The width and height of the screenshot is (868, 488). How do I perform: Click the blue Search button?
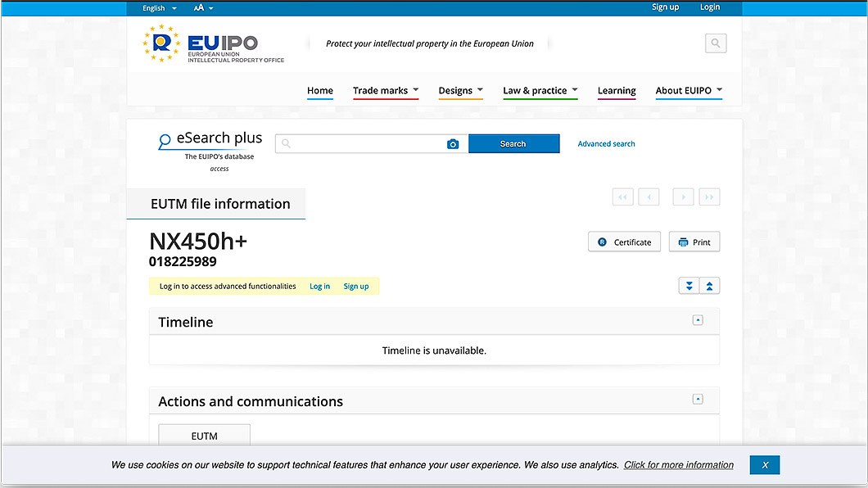[x=513, y=144]
